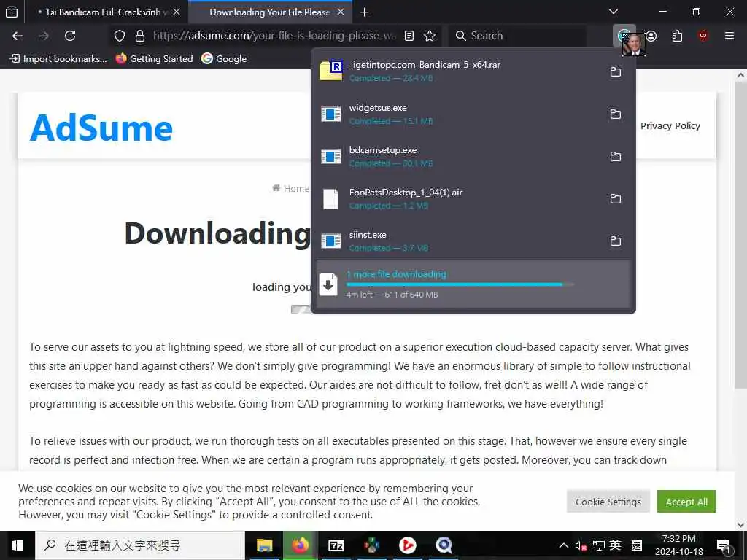Viewport: 747px width, 560px height.
Task: Click the red uBlock extension icon
Action: pos(703,36)
